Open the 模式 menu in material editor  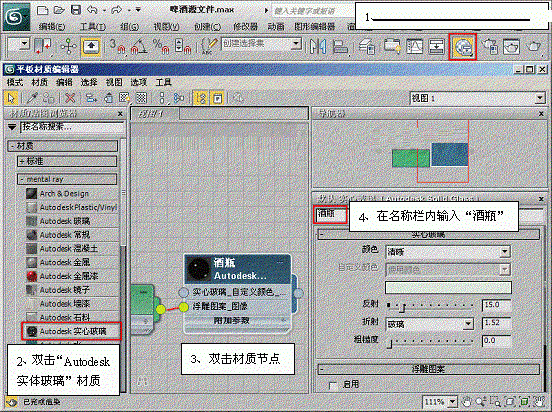(x=15, y=82)
